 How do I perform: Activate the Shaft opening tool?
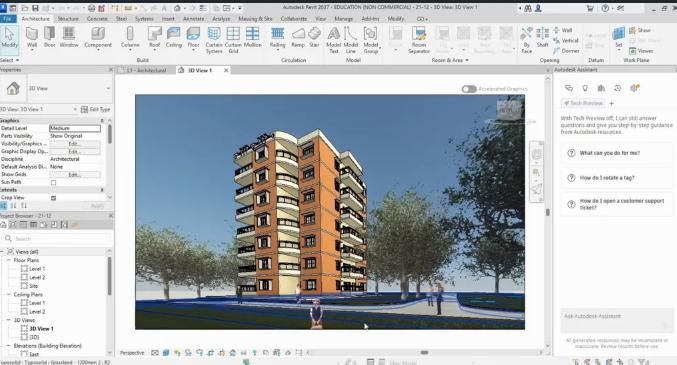(542, 37)
